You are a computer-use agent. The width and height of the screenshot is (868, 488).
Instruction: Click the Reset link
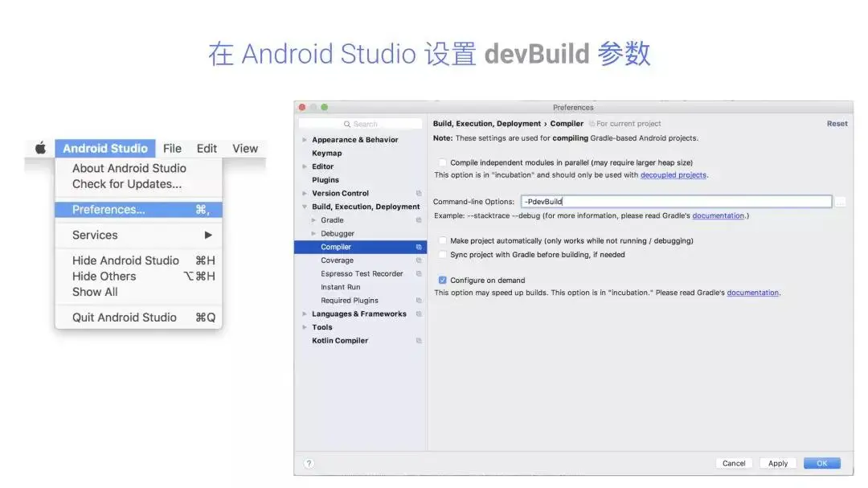coord(837,124)
